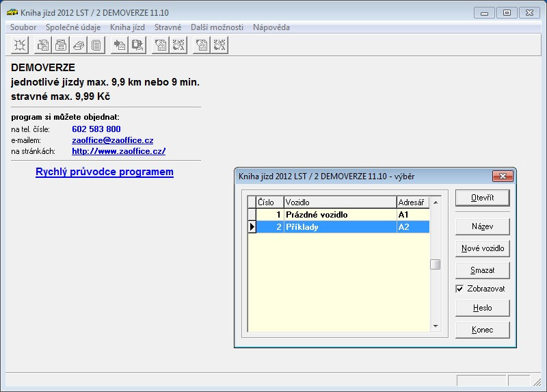Maximize the main Kniha jízd window
This screenshot has height=392, width=547.
pos(507,13)
